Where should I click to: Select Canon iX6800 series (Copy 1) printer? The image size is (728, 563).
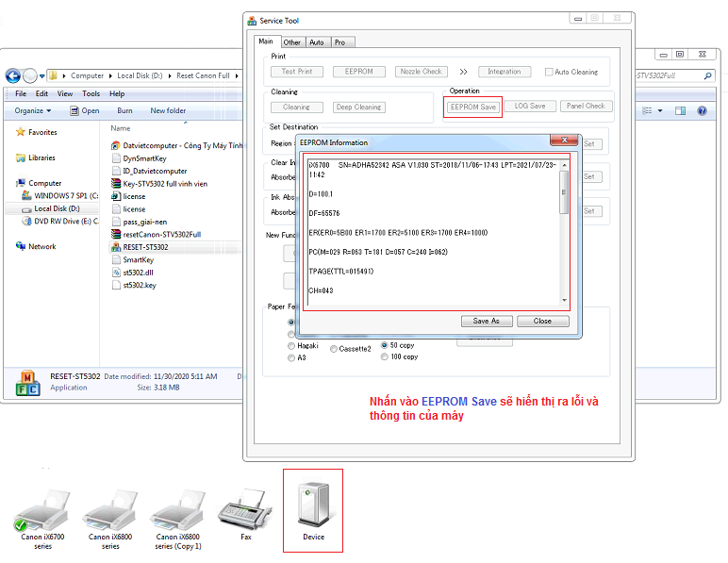[178, 519]
